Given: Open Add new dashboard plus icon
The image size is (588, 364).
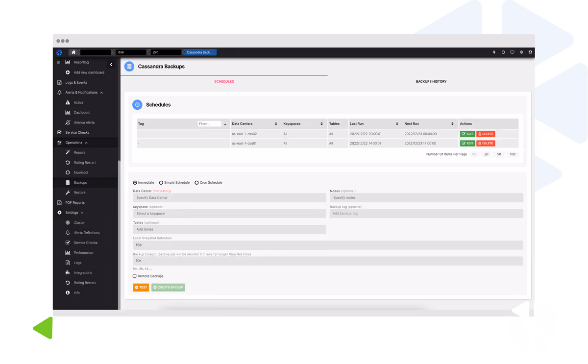Looking at the screenshot, I should point(68,73).
